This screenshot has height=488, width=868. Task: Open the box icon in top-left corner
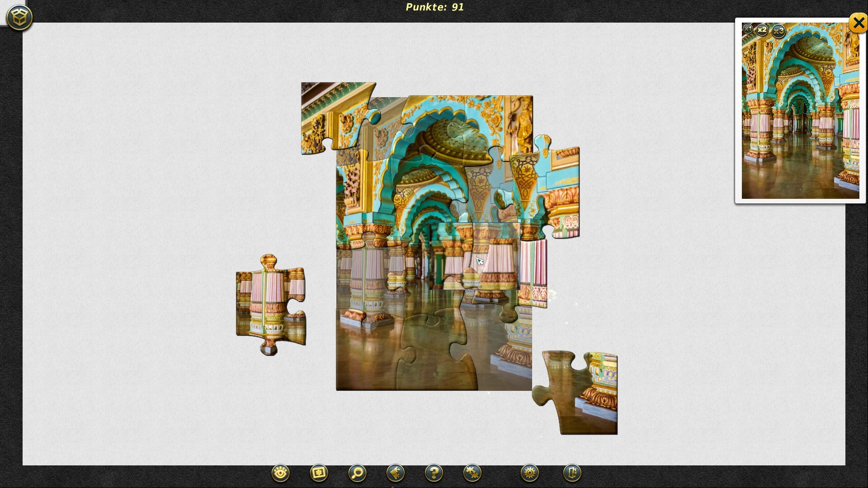tap(19, 18)
